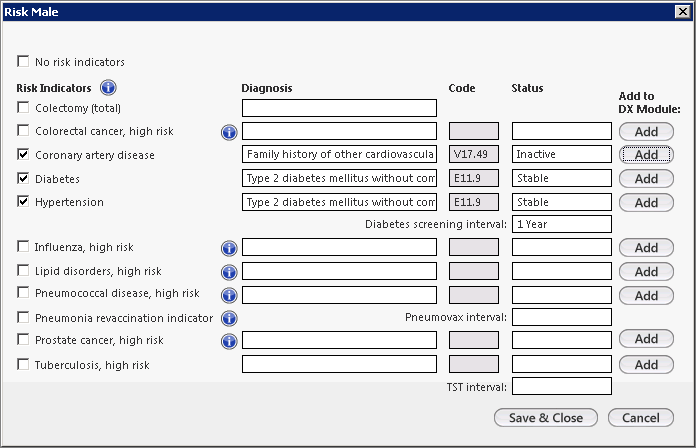Click the Save & Close button

(545, 417)
